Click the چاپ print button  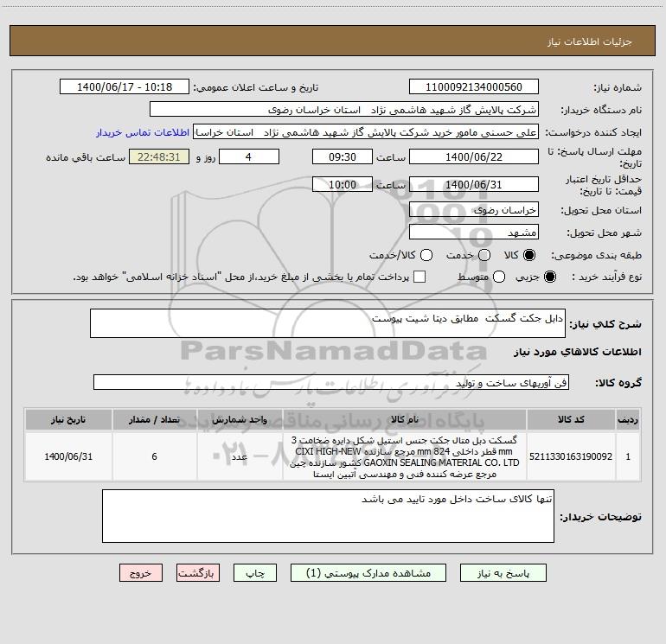coord(255,573)
